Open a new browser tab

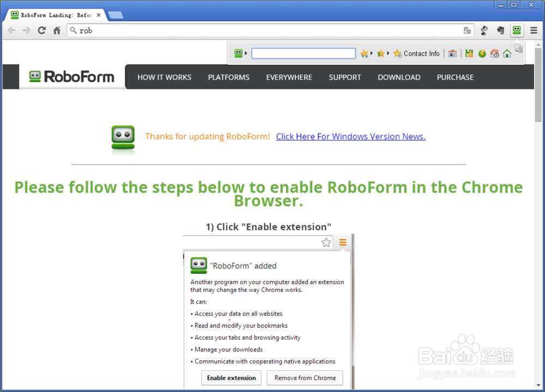click(x=116, y=15)
